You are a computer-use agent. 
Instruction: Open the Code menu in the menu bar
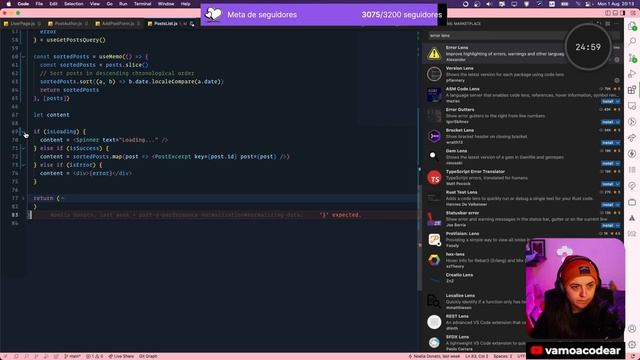(23, 4)
